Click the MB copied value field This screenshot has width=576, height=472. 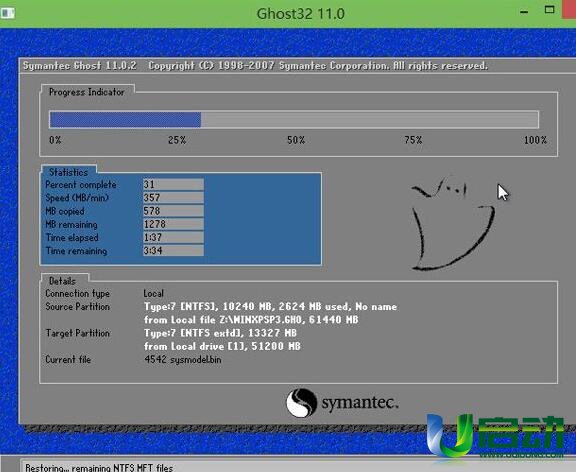pos(173,211)
